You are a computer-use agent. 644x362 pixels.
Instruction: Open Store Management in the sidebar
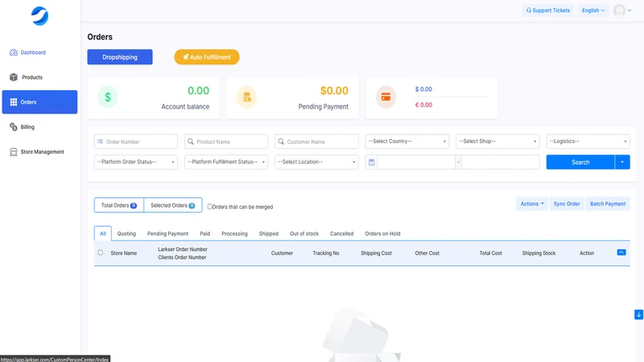coord(36,152)
